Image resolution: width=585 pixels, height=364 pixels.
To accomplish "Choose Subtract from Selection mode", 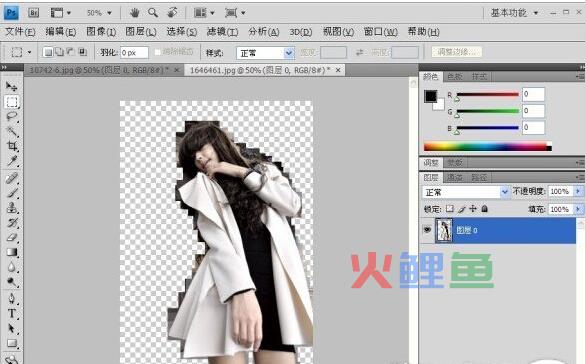I will [71, 52].
